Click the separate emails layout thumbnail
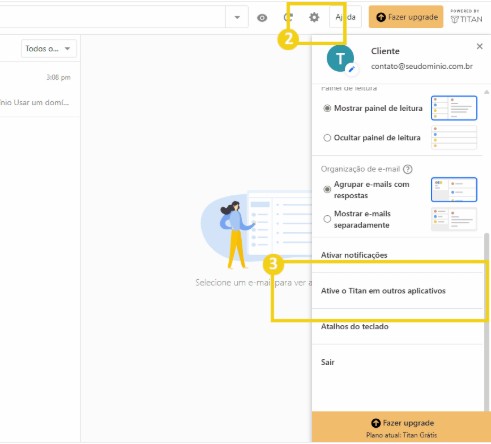491x444 pixels. tap(454, 219)
